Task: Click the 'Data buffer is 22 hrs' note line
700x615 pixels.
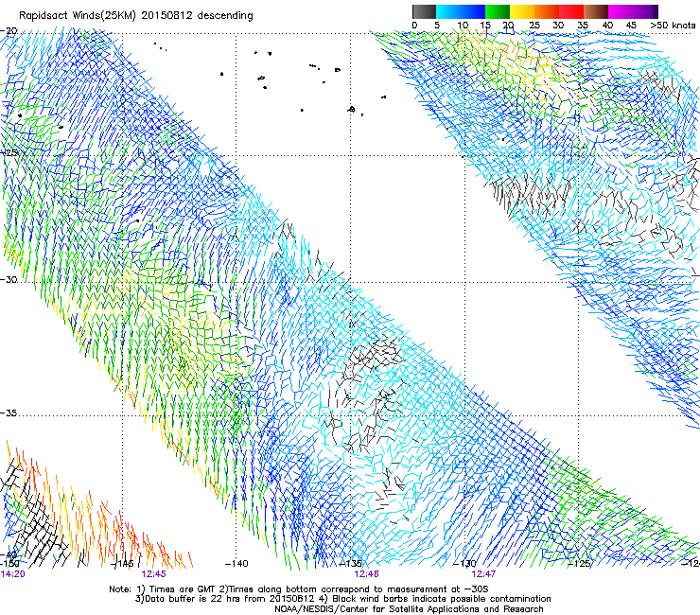Action: coord(342,599)
